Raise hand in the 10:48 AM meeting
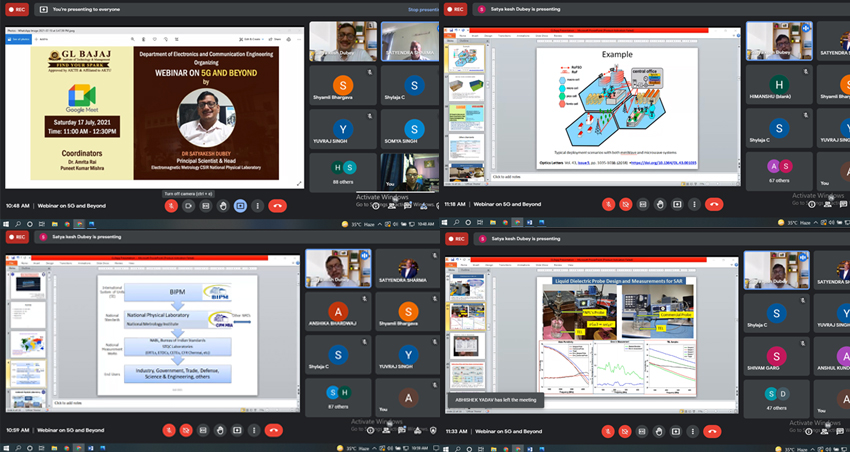Image resolution: width=850 pixels, height=452 pixels. (x=223, y=206)
